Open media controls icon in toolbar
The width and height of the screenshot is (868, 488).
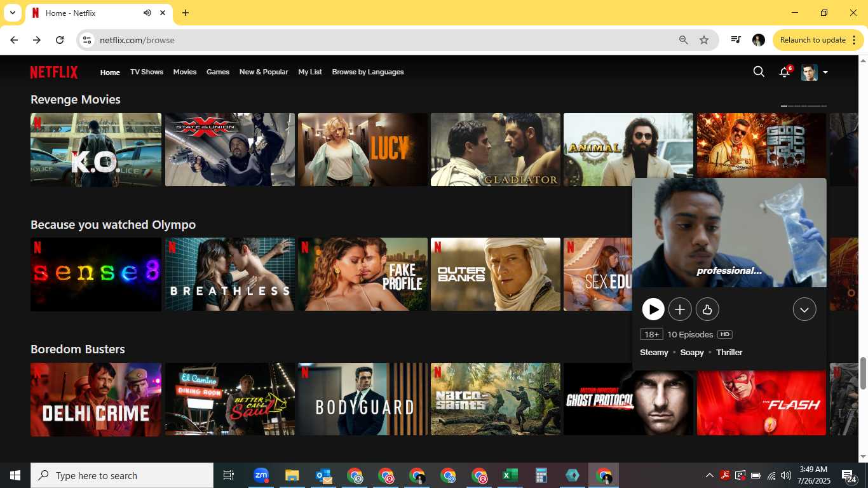point(736,40)
